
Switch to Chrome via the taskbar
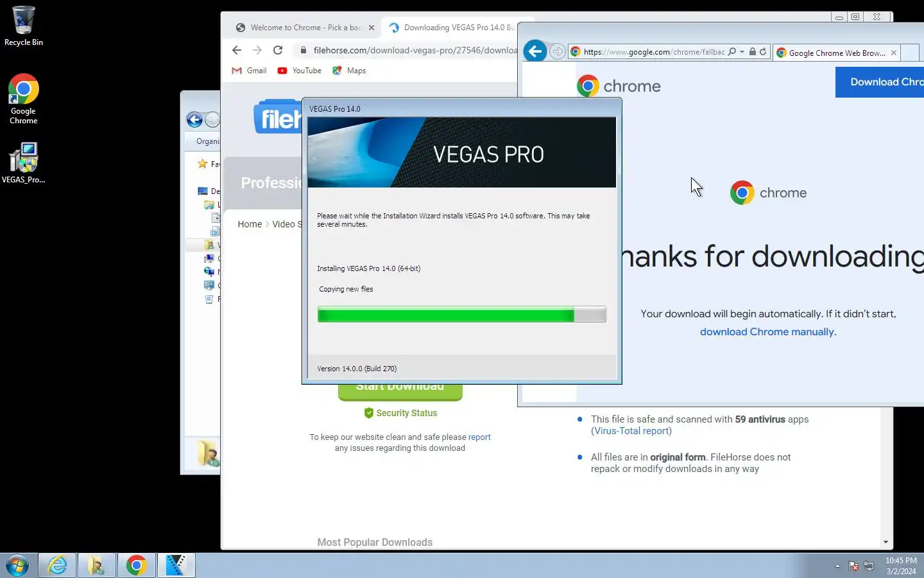point(136,566)
